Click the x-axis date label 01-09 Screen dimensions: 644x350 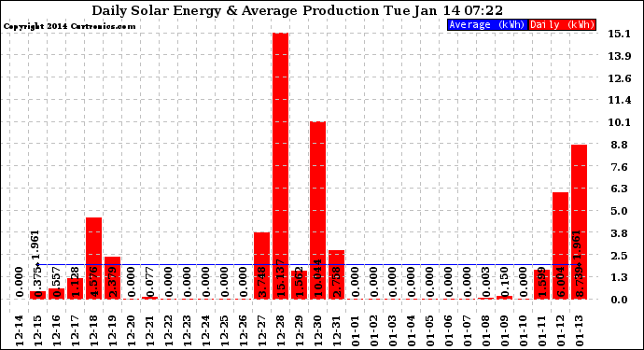tap(504, 331)
